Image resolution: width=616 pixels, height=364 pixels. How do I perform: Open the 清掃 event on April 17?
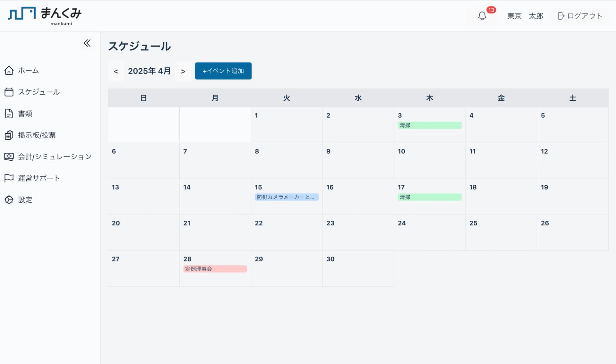[x=429, y=197]
